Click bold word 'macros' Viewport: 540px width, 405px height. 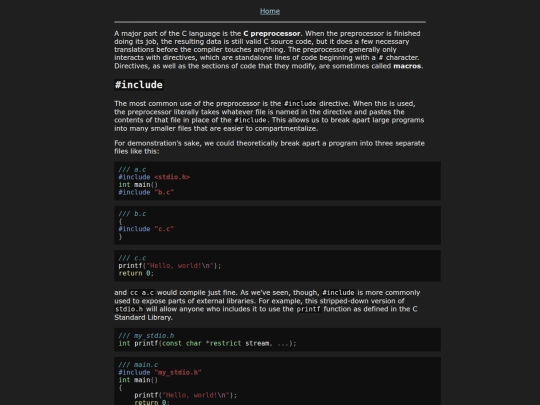tap(407, 66)
